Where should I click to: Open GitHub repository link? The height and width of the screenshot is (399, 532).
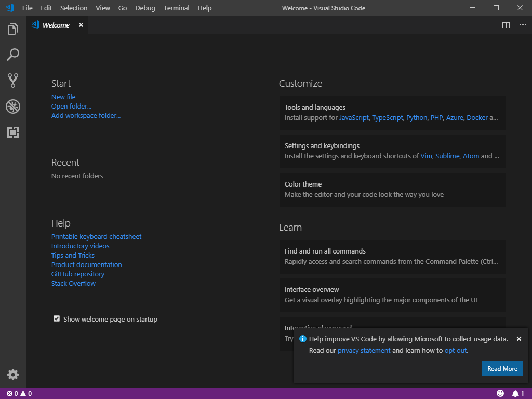[78, 274]
